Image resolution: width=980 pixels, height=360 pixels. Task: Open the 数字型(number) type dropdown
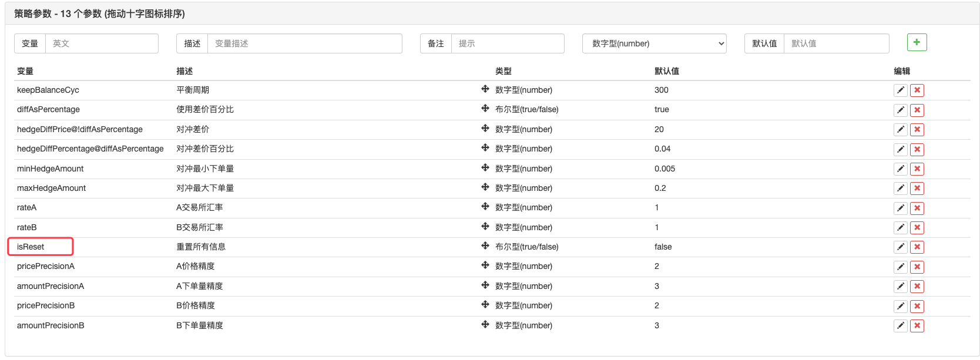click(x=654, y=43)
